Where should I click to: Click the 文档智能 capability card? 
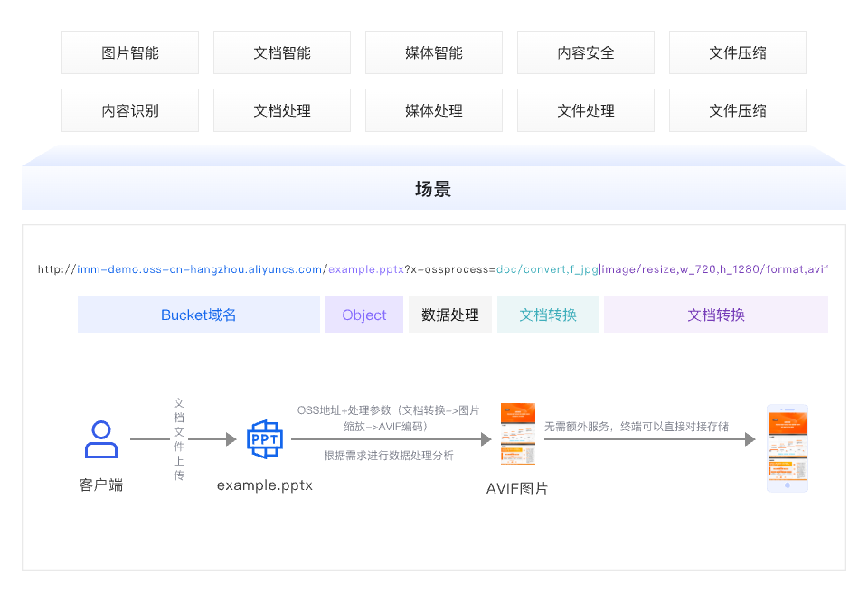281,52
